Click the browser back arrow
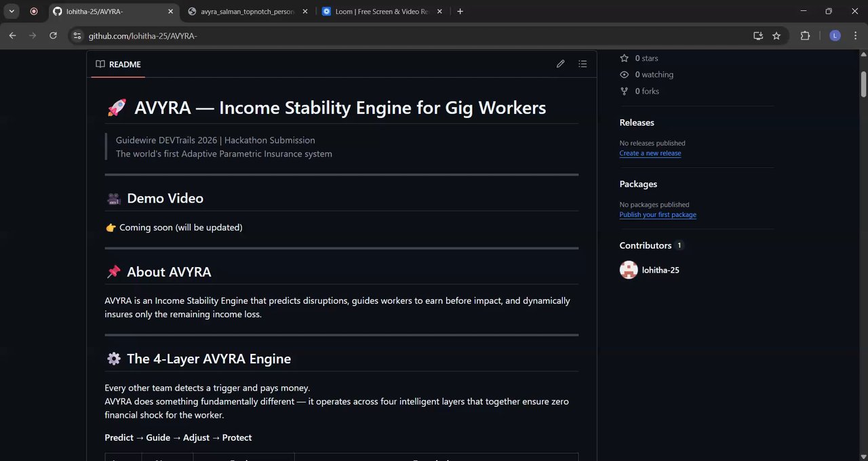 12,36
